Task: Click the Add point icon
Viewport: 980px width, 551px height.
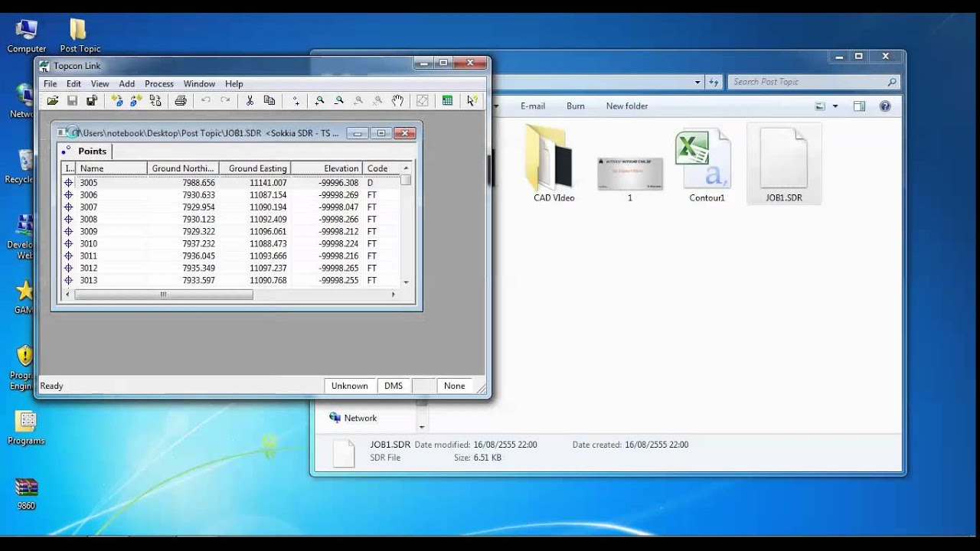Action: point(296,100)
